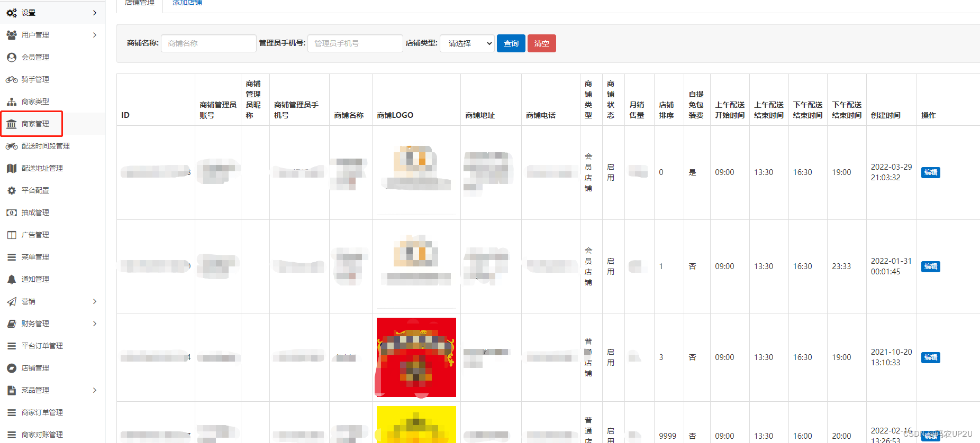Focus the 管理员手机号 input field
This screenshot has height=443, width=980.
(355, 43)
